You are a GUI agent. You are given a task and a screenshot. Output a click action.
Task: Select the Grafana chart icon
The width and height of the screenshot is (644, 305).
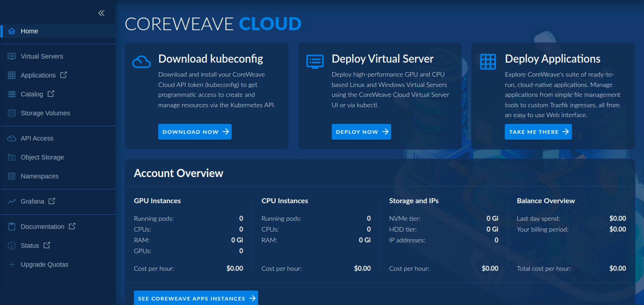pyautogui.click(x=11, y=201)
